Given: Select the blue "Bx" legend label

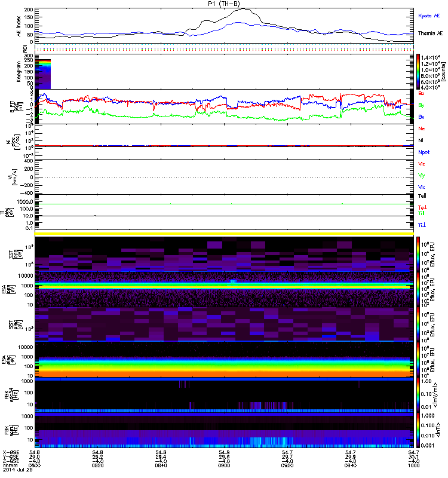Looking at the screenshot, I should click(x=421, y=117).
